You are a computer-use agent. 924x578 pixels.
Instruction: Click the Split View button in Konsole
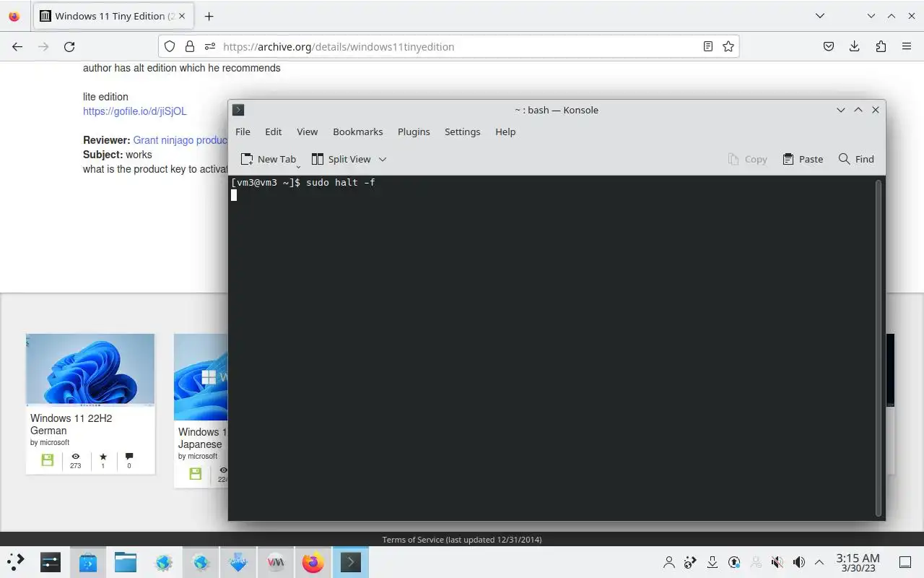(x=341, y=159)
